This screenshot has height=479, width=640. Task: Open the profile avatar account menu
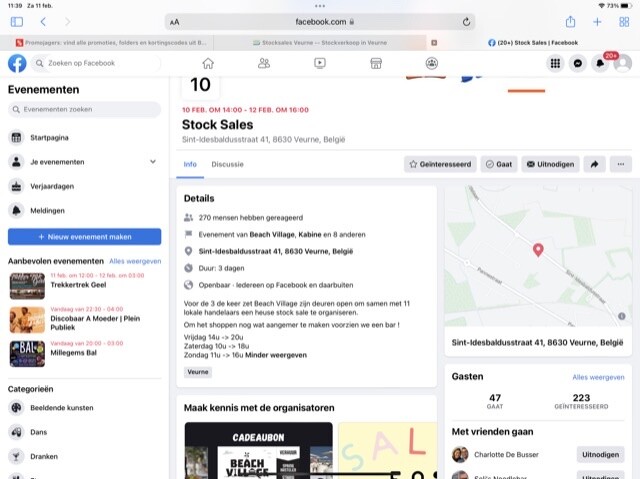[x=623, y=63]
